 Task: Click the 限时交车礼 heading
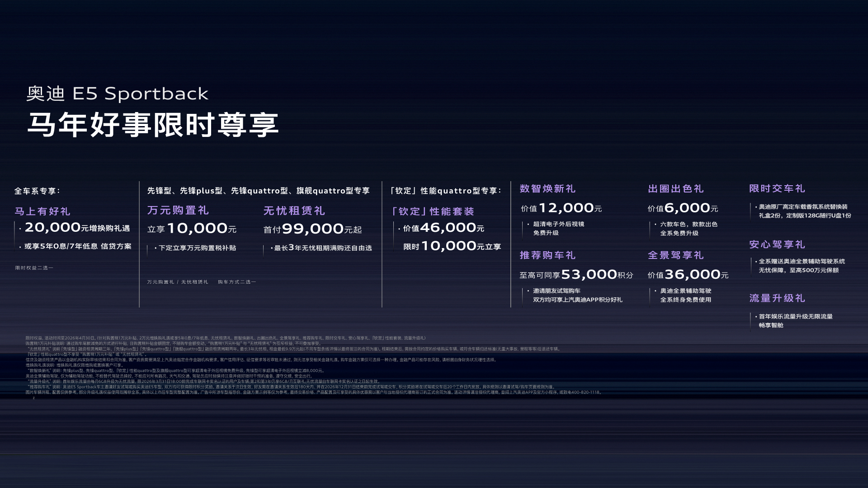tap(777, 188)
